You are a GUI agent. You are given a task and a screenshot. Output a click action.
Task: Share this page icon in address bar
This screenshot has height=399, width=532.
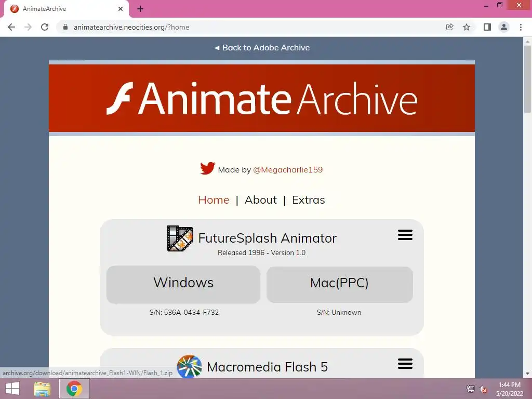click(449, 27)
